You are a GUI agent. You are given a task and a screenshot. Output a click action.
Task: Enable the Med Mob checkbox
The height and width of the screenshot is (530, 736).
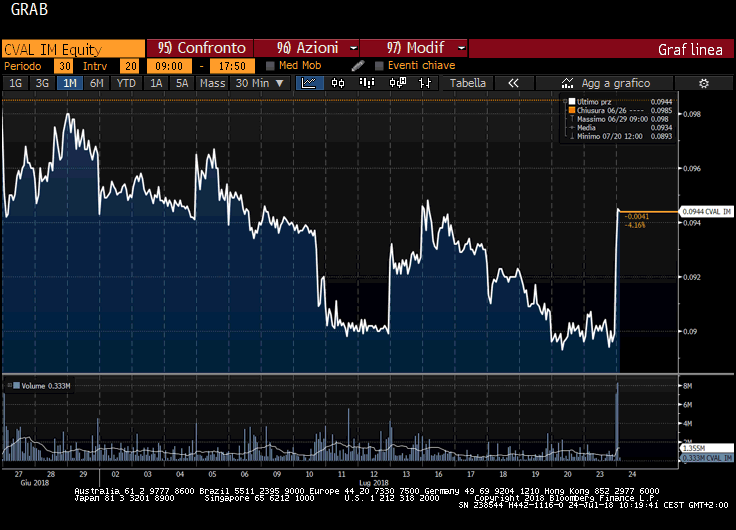270,66
